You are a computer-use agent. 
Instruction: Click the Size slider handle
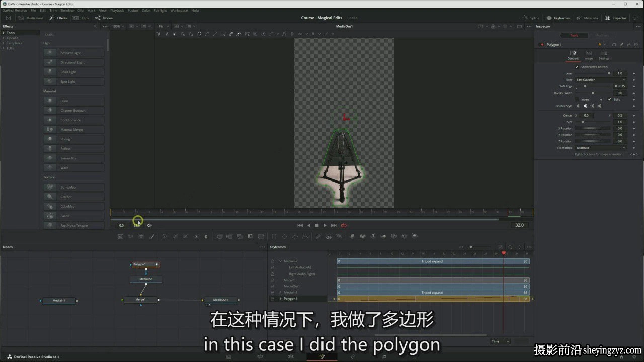click(583, 122)
